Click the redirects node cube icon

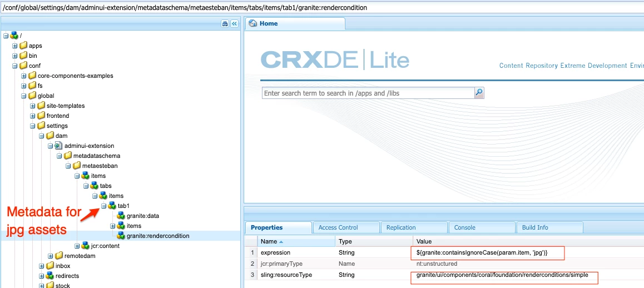click(50, 276)
